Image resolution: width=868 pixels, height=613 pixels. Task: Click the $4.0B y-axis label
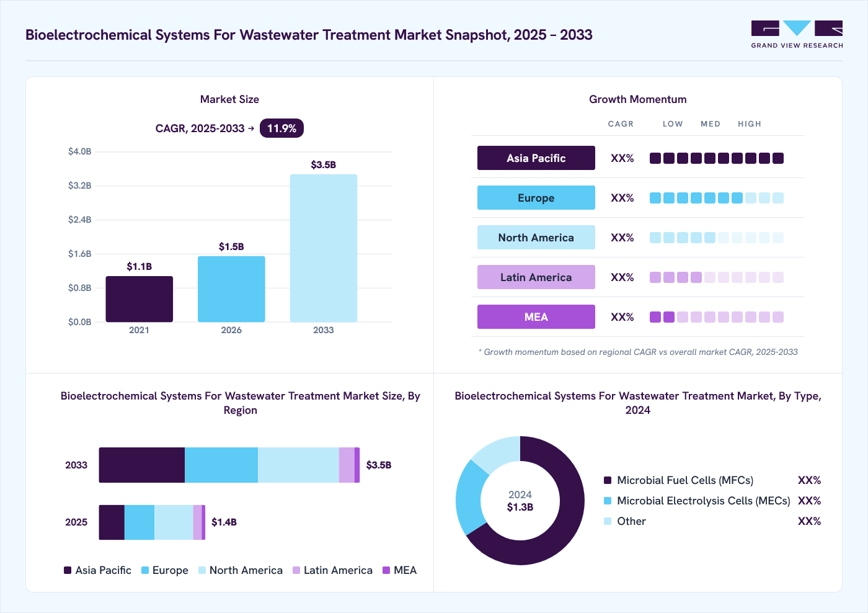click(x=79, y=151)
